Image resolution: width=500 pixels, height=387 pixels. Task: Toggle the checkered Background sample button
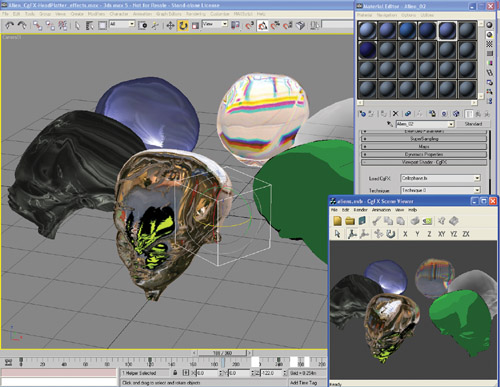tap(489, 44)
